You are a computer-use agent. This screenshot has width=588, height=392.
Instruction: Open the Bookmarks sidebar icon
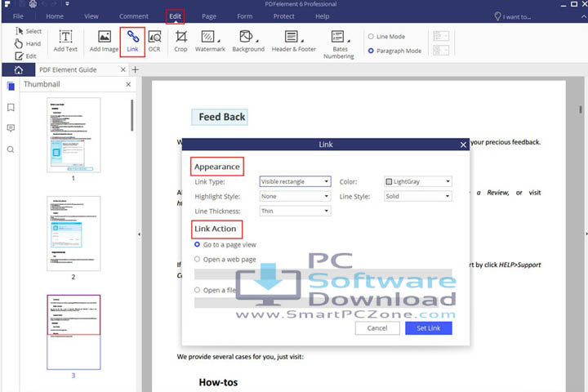(11, 108)
